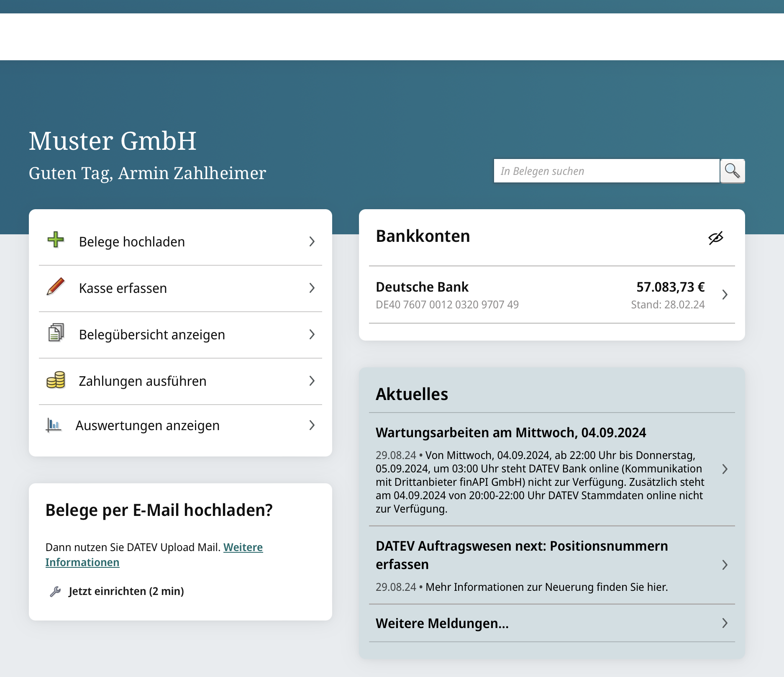Open Wartungsarbeiten news item chevron
Screen dimensions: 784x677
click(725, 469)
